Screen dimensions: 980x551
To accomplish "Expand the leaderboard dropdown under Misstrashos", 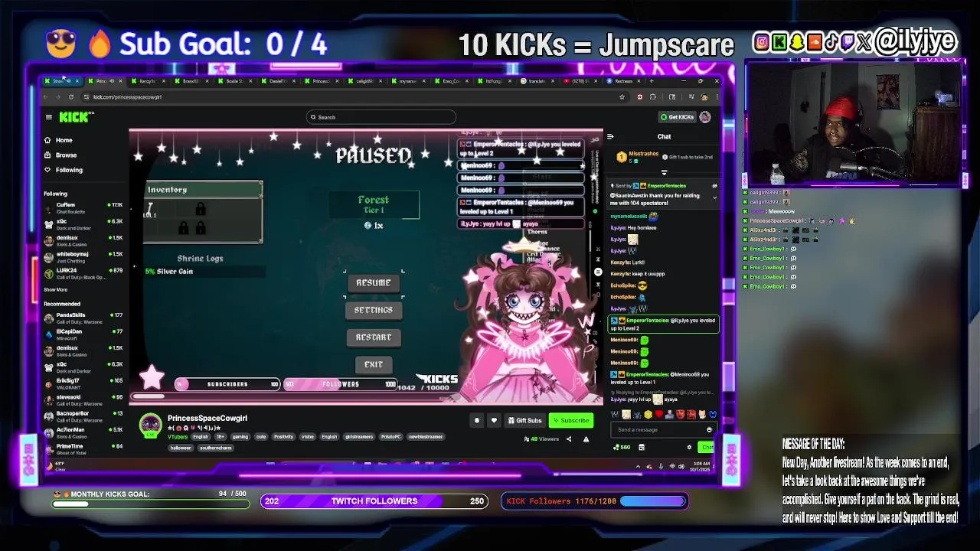I will coord(664,172).
